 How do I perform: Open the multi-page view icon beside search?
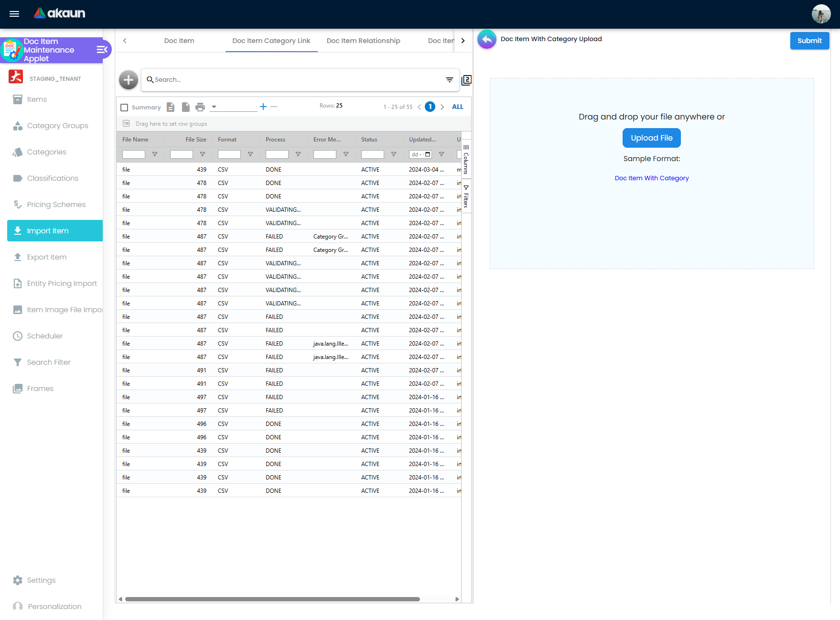[x=466, y=80]
